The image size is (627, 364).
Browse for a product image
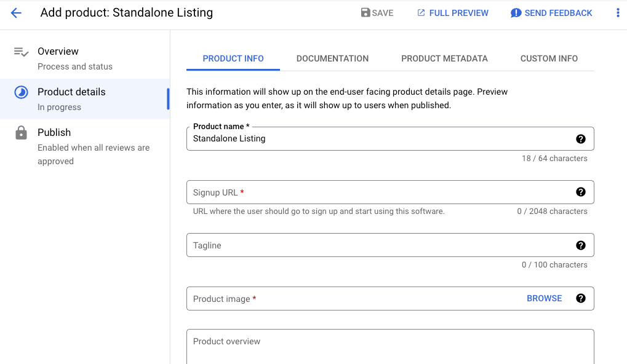[544, 298]
